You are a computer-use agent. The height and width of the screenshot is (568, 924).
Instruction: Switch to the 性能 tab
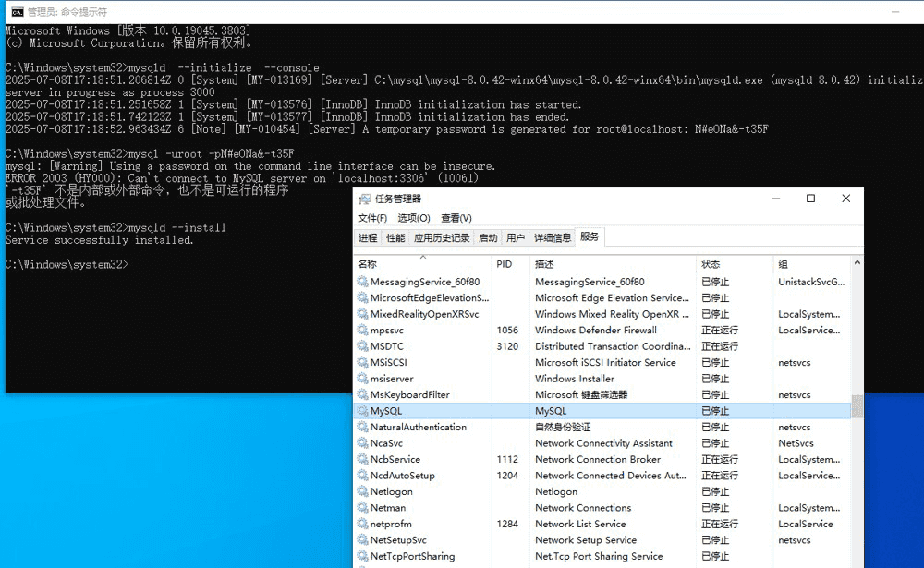(395, 237)
